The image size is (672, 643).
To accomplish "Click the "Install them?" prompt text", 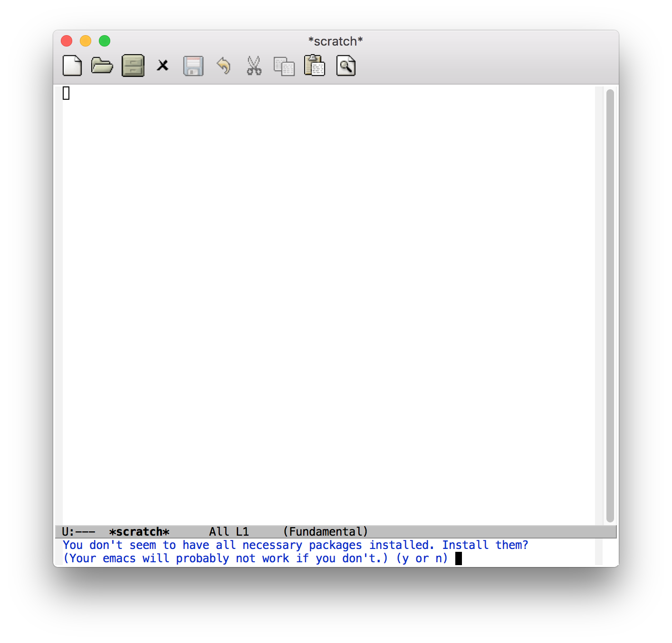I will click(x=485, y=545).
